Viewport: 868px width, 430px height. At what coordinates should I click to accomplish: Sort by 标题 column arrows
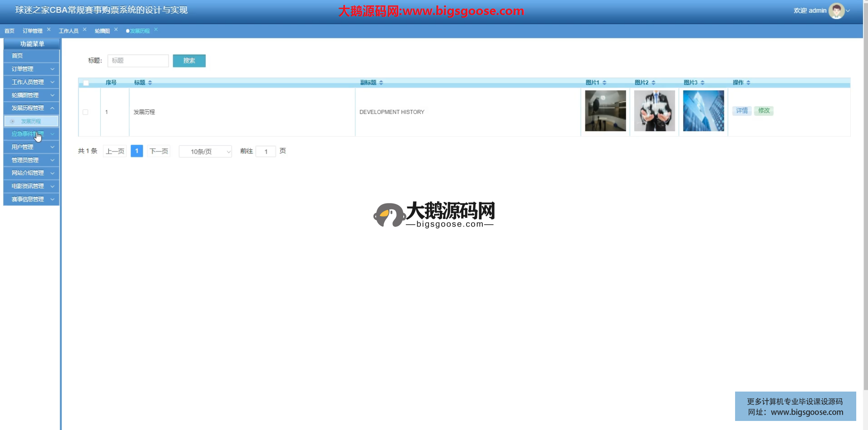pyautogui.click(x=150, y=83)
